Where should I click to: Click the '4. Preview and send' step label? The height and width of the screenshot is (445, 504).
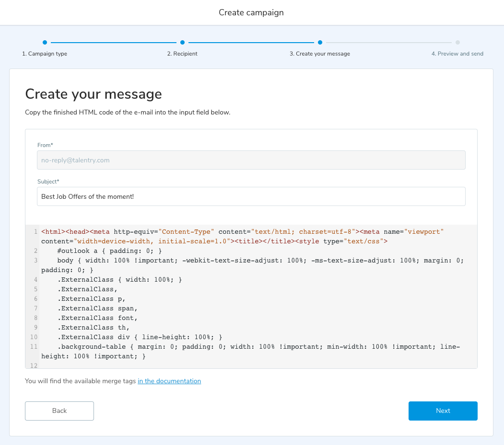pyautogui.click(x=457, y=54)
